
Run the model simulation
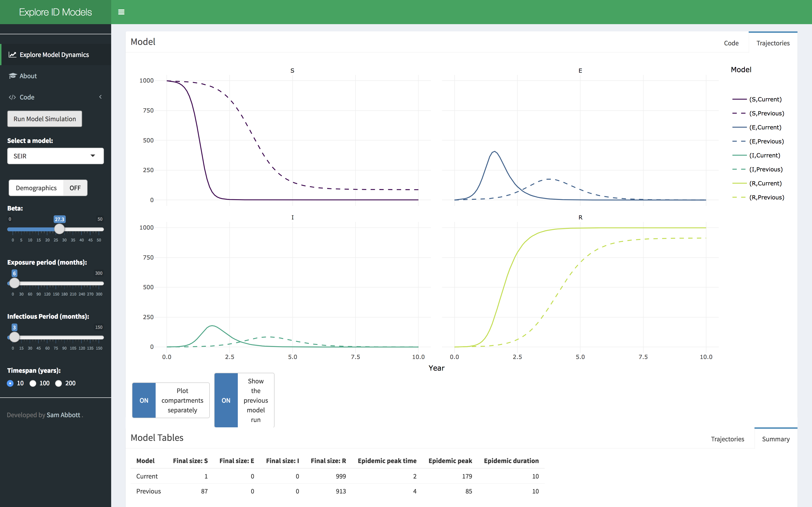click(44, 119)
